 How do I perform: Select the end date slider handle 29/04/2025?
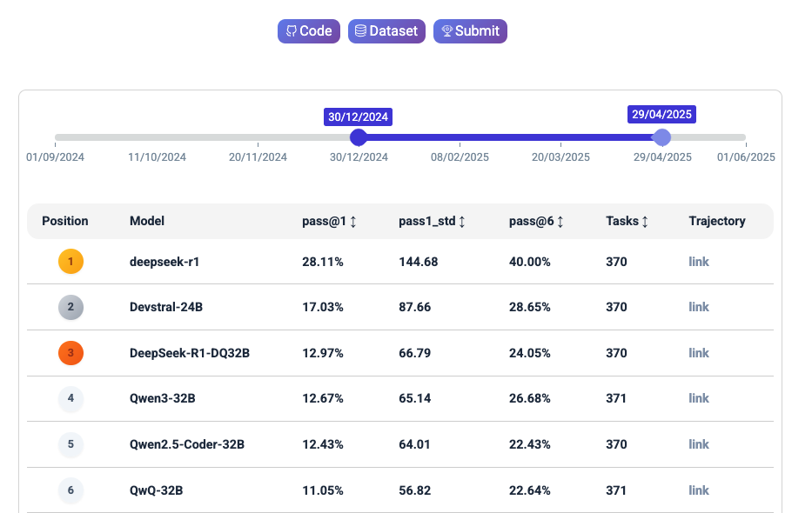pyautogui.click(x=662, y=137)
